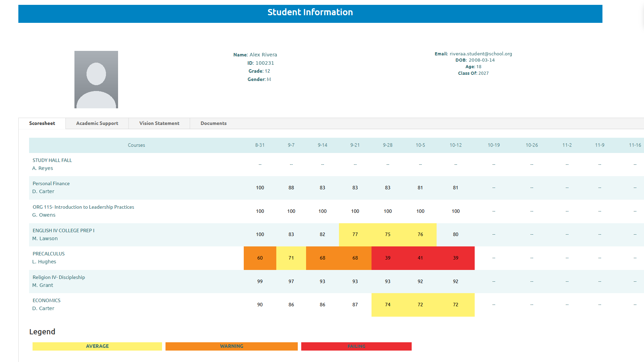The width and height of the screenshot is (644, 362).
Task: Click teacher name M. Lawson
Action: tap(45, 238)
